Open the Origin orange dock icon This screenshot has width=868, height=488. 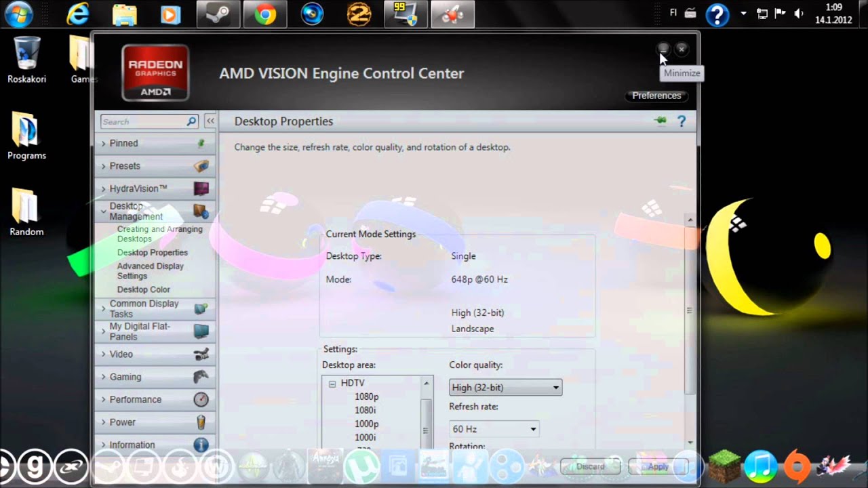point(797,466)
